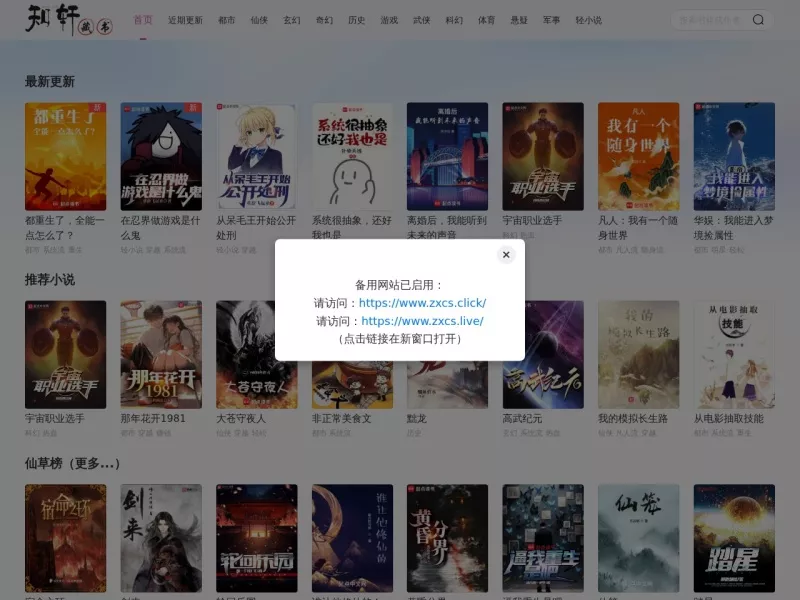The height and width of the screenshot is (600, 800).
Task: Open the 历史 category
Action: 357,20
